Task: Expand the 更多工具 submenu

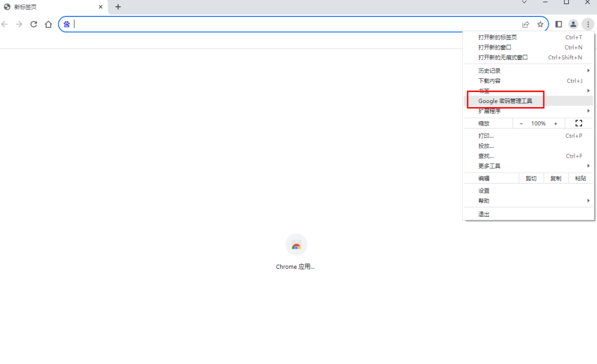Action: [x=528, y=166]
